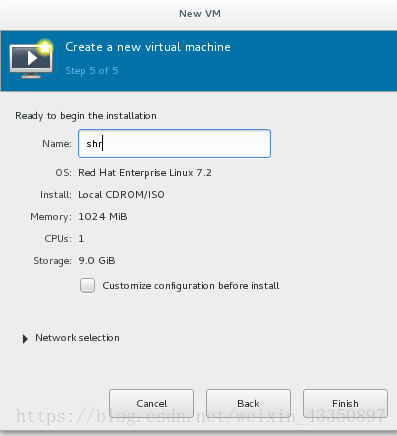
Task: Select the '1024 MiB' memory value
Action: coord(103,217)
